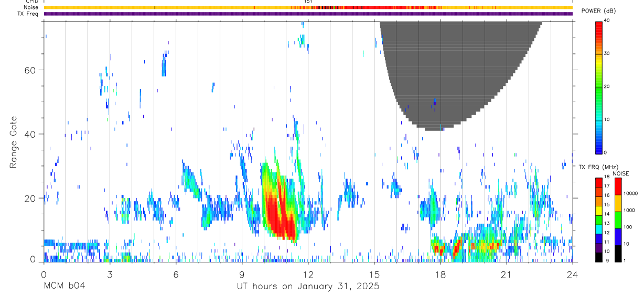Viewport: 644px width, 297px height.
Task: Click the red 17–18 MHz TX FRQ swatch
Action: coord(598,183)
